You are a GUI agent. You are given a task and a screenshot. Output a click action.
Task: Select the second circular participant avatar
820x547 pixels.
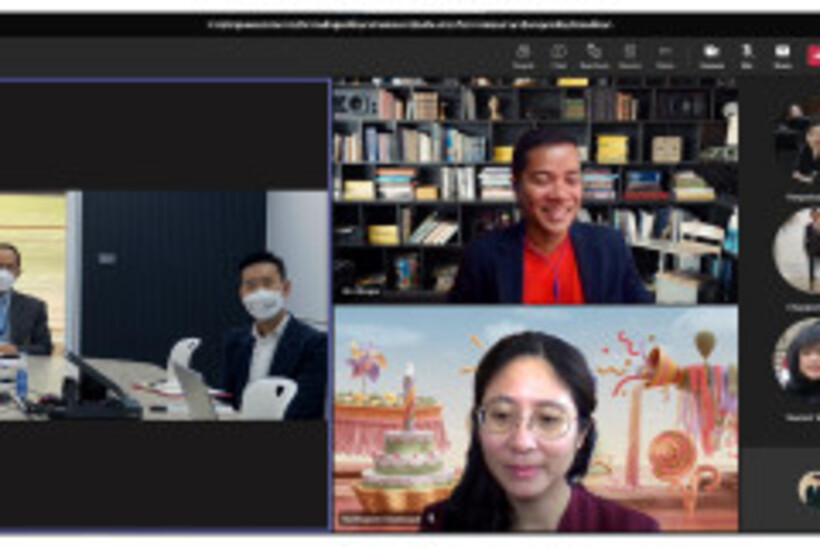[798, 250]
